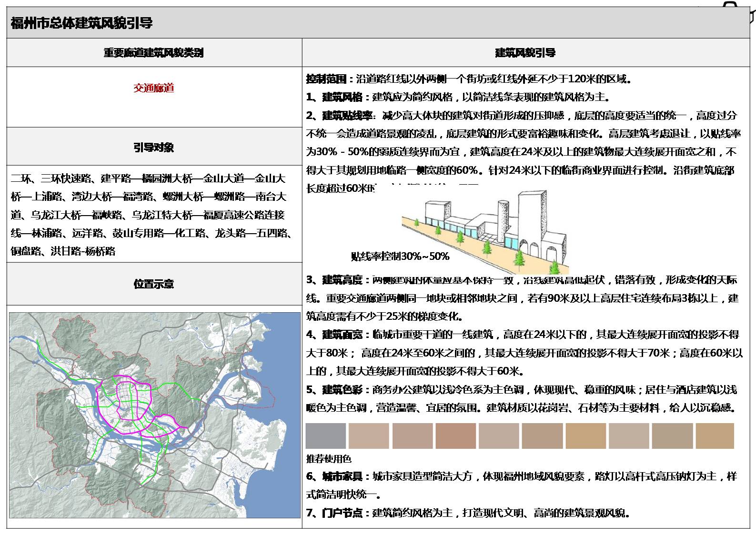Screen dimensions: 756x534
Task: Select the seventh swatch in the color row
Action: (585, 436)
